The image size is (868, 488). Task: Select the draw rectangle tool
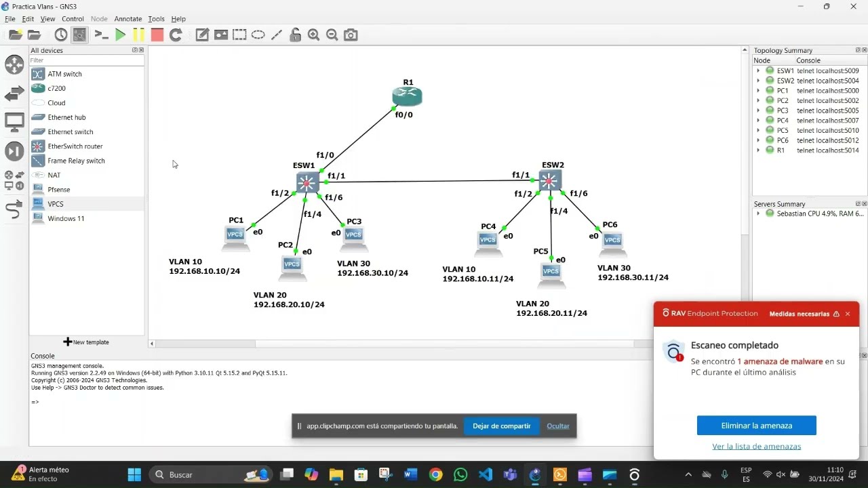[x=239, y=35]
